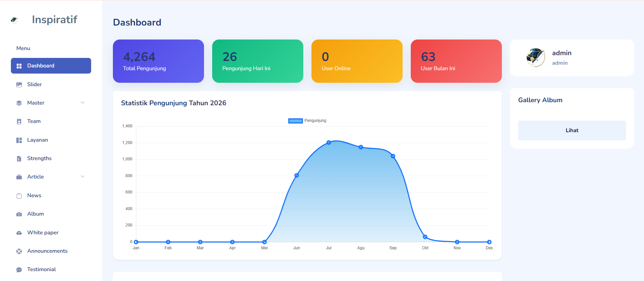Click the Inspiratif logo icon
644x281 pixels.
[14, 20]
